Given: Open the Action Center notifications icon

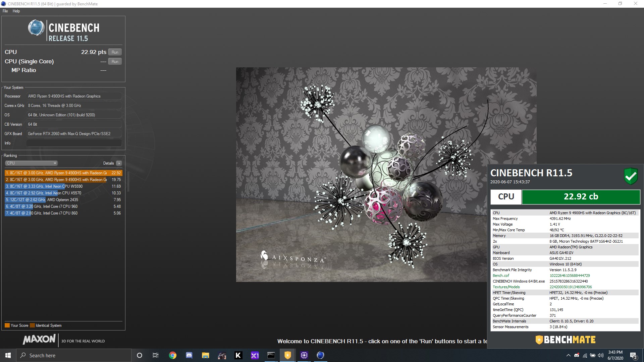Looking at the screenshot, I should coord(633,355).
